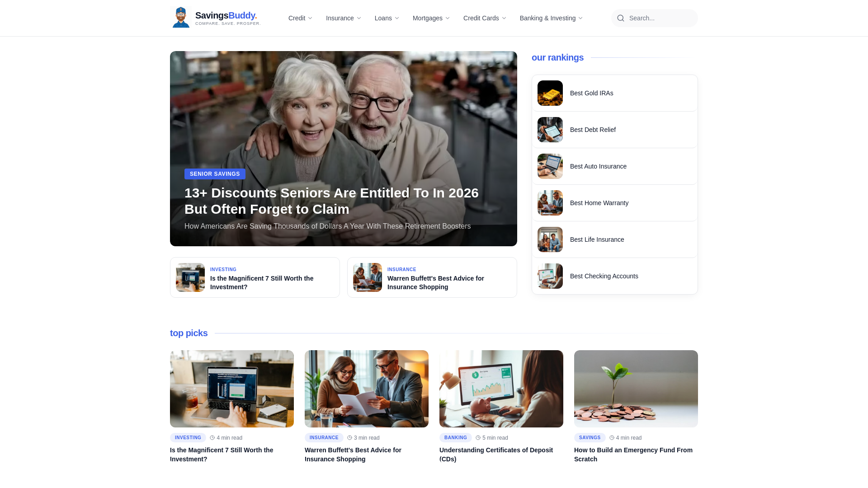This screenshot has width=868, height=488.
Task: Select Best Home Warranty ranking text
Action: 599,203
